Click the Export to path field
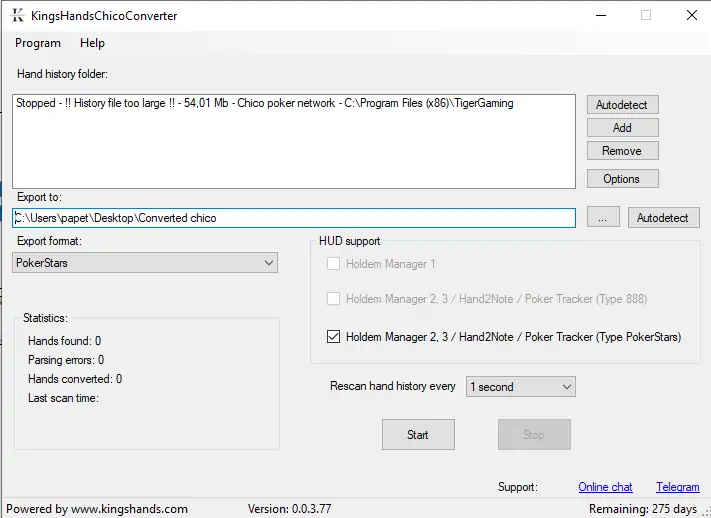 click(x=294, y=218)
